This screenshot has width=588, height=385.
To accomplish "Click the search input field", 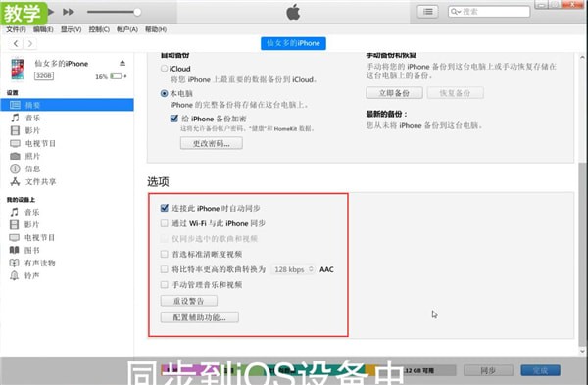I will point(489,12).
